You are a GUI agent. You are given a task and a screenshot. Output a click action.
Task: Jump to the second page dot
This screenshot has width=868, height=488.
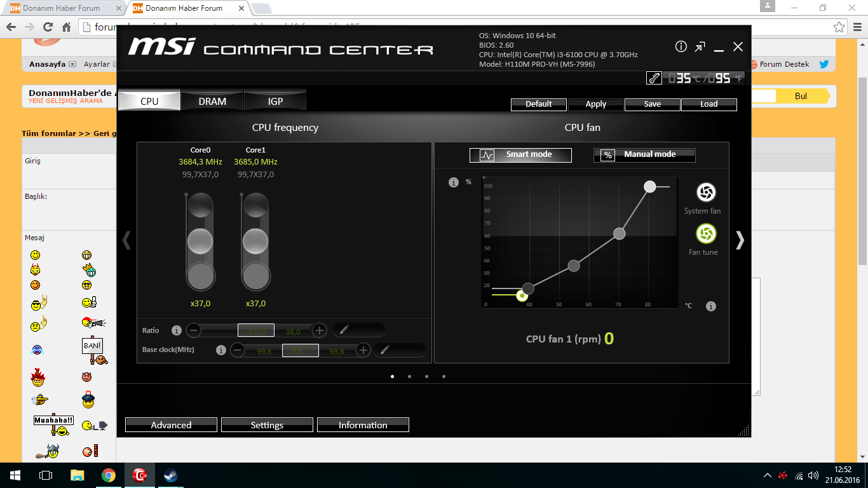[x=409, y=376]
